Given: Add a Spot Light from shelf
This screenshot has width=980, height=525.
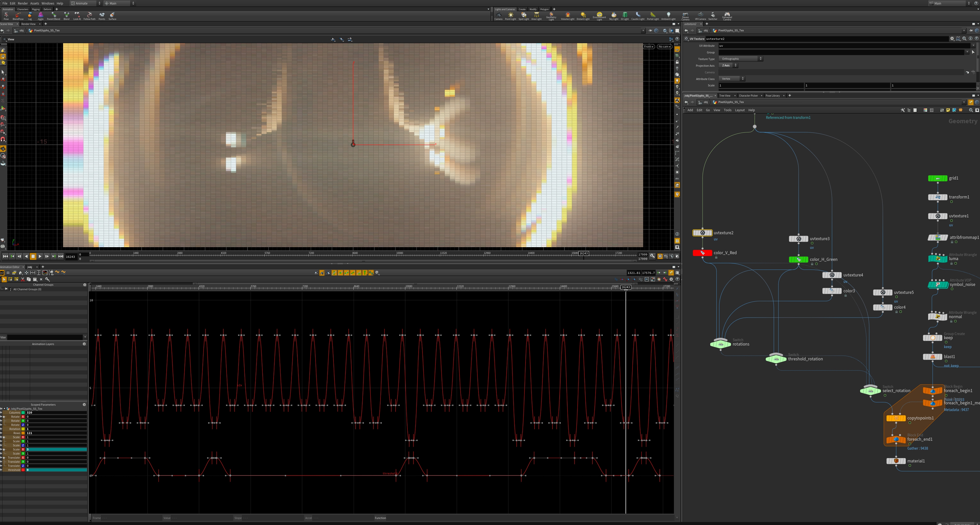Looking at the screenshot, I should click(524, 16).
